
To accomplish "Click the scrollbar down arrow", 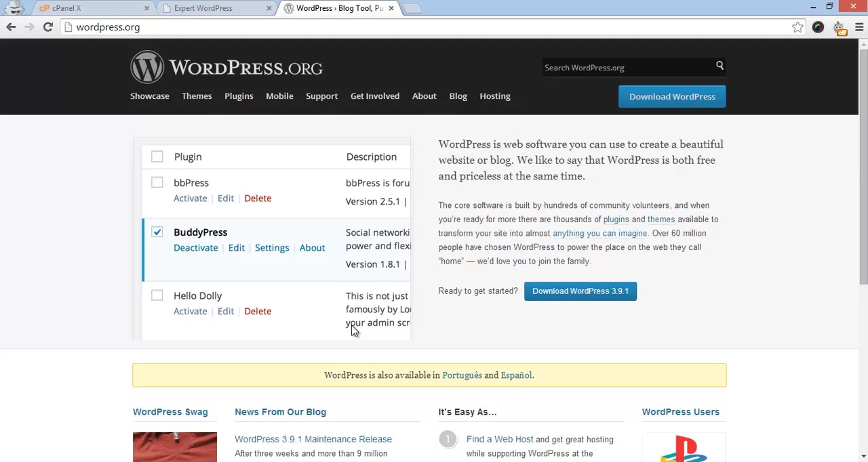I will [x=863, y=457].
